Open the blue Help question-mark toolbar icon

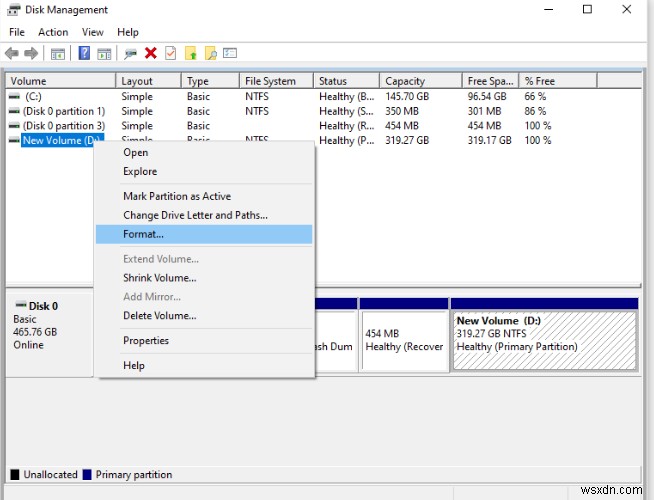coord(84,53)
